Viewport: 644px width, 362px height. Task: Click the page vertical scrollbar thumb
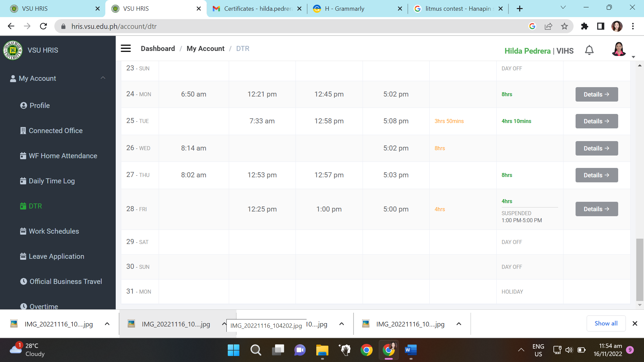pos(640,270)
